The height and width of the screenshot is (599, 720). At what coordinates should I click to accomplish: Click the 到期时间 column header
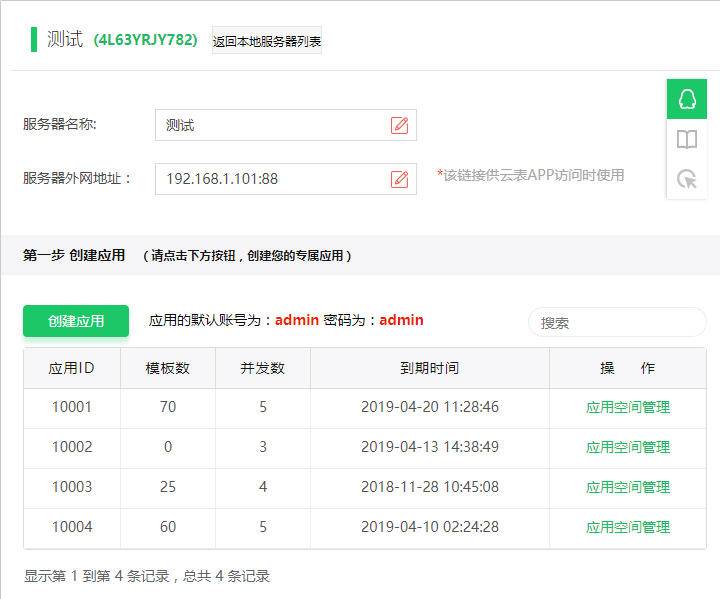point(430,368)
